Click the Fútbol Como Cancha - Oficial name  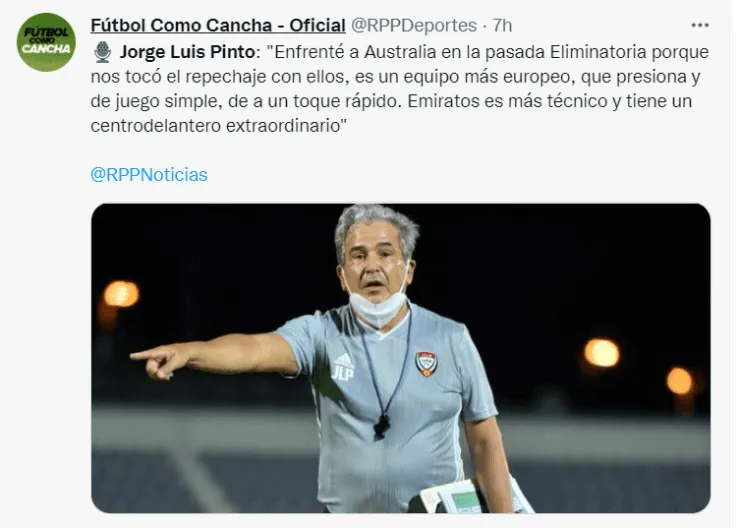click(x=218, y=25)
